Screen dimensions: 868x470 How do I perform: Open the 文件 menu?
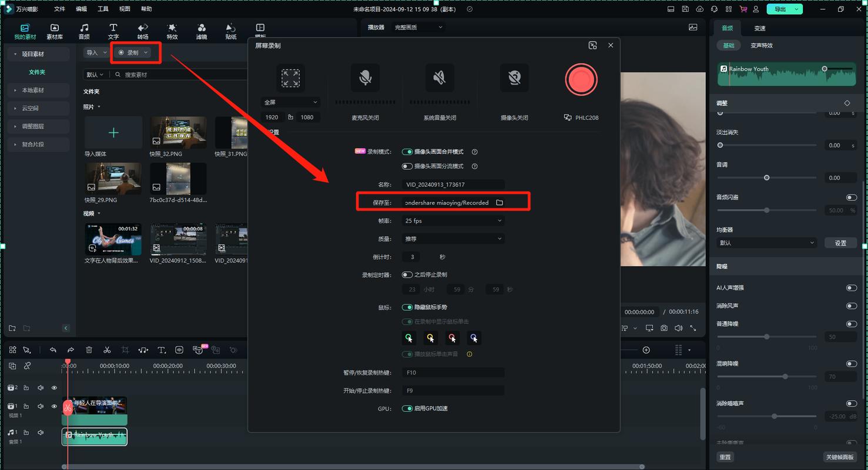[x=59, y=9]
